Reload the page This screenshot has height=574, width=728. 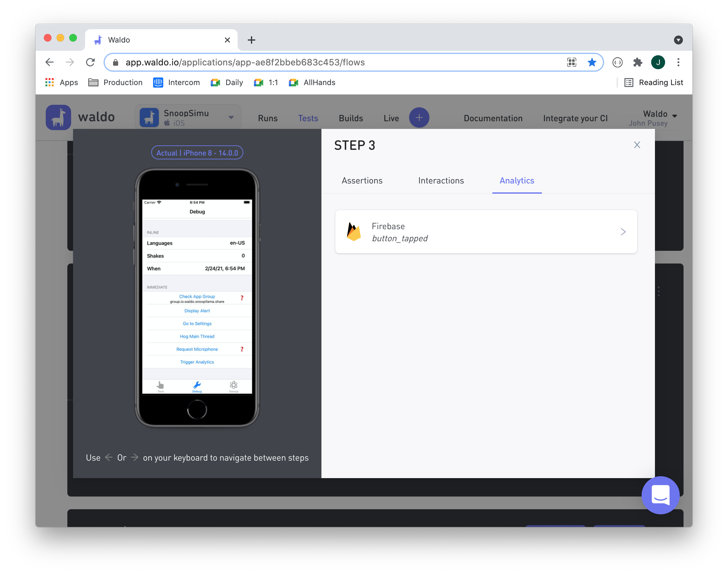coord(90,62)
